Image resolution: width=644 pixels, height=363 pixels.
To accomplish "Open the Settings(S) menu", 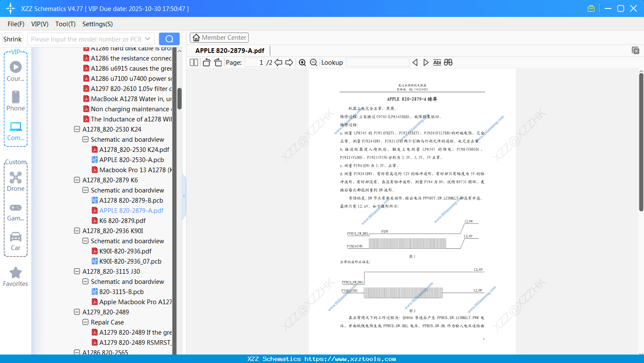I will tap(98, 24).
